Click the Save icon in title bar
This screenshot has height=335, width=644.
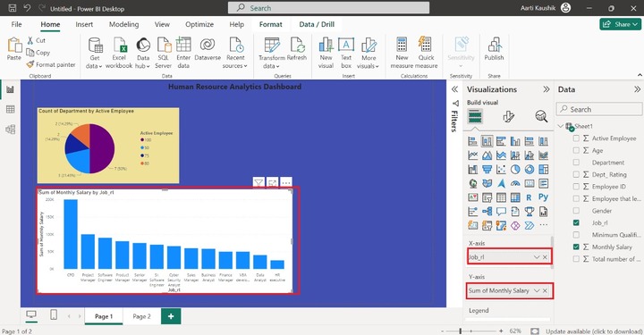[x=13, y=8]
